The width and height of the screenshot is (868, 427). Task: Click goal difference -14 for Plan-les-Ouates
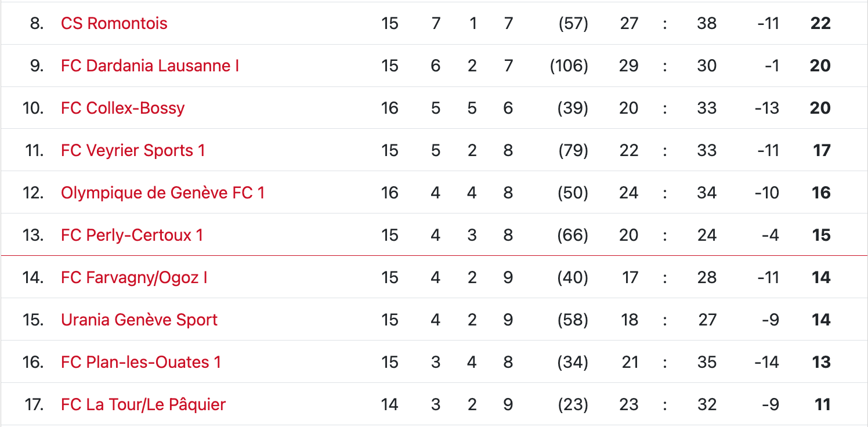(766, 363)
